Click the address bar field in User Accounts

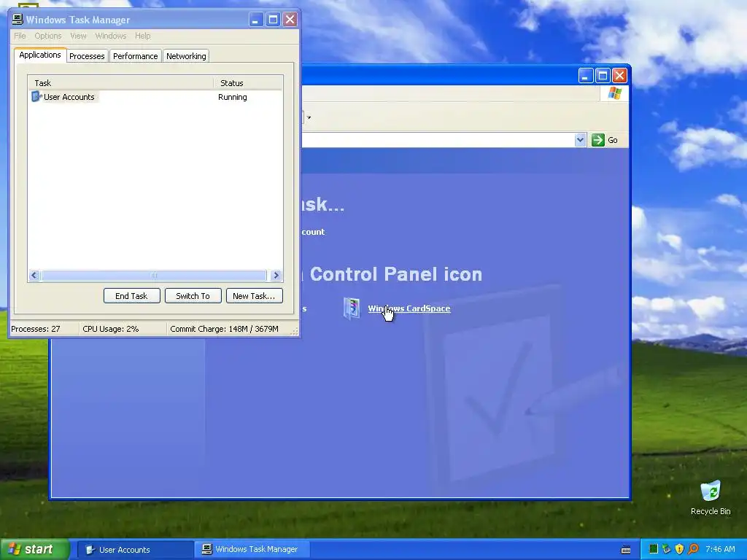point(438,140)
